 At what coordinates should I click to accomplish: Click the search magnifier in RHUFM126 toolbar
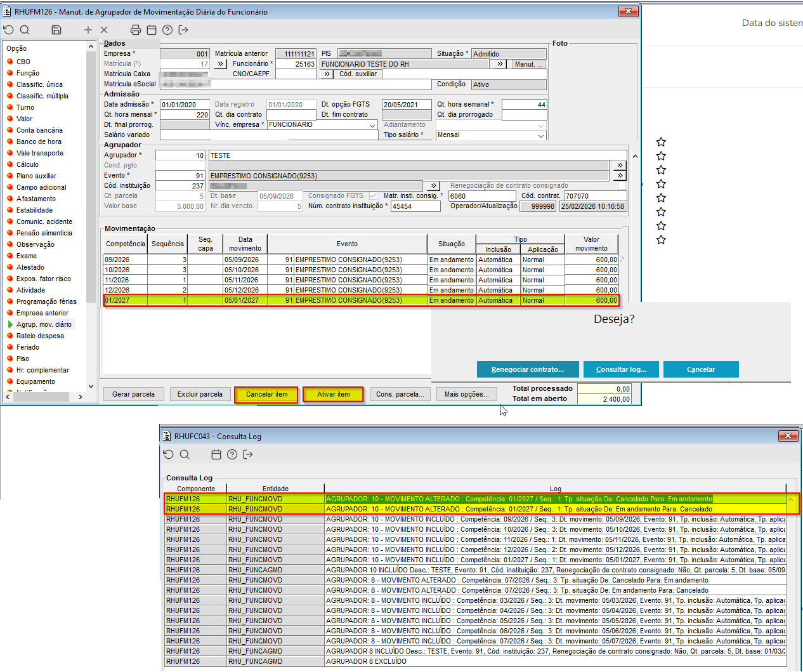[x=25, y=30]
